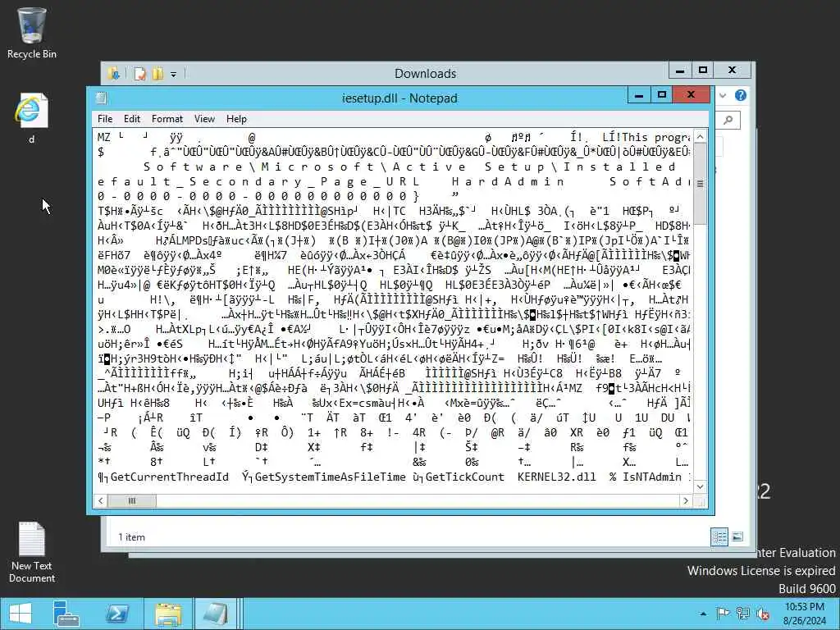The image size is (840, 630).
Task: Open Server Manager from the taskbar
Action: [x=66, y=614]
